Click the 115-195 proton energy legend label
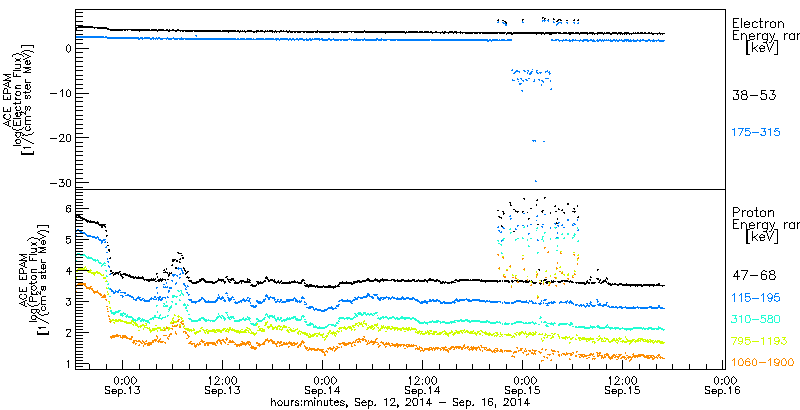This screenshot has height=410, width=800. click(756, 298)
